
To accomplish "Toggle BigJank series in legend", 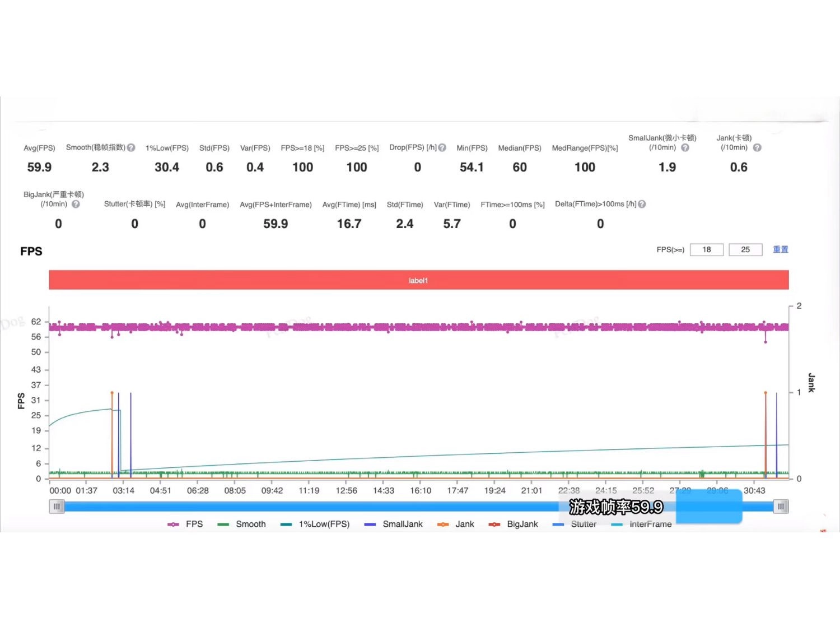I will click(x=513, y=524).
